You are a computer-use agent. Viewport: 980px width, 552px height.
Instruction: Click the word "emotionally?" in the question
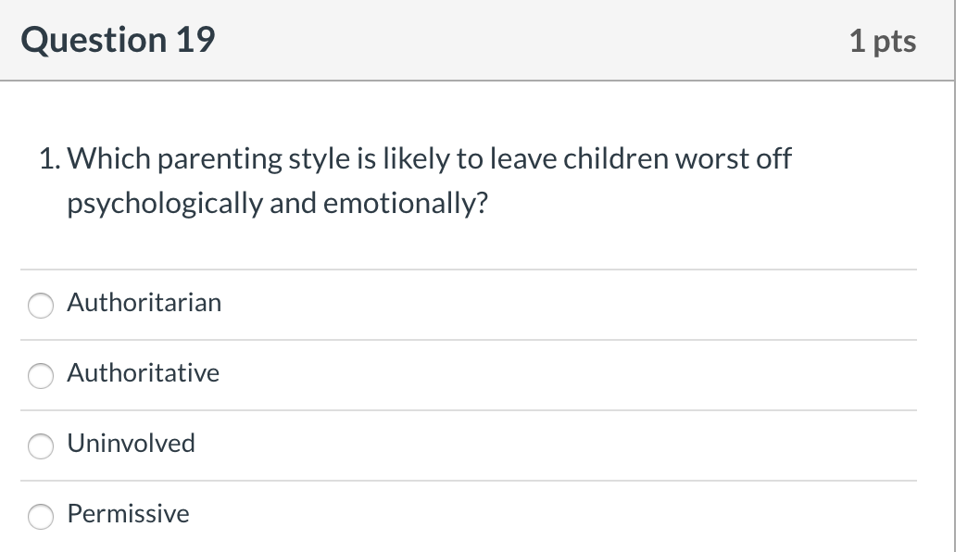pos(405,204)
